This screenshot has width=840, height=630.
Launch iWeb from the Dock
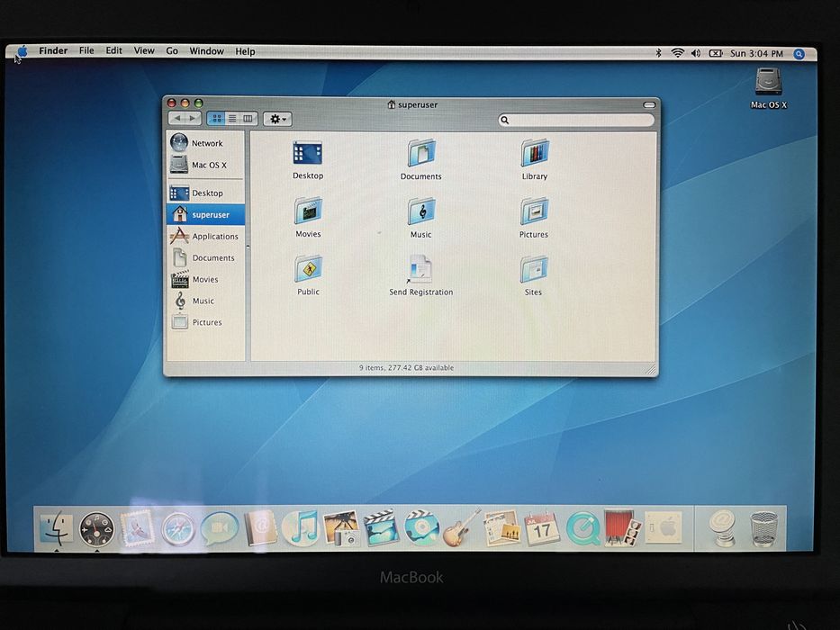(501, 528)
